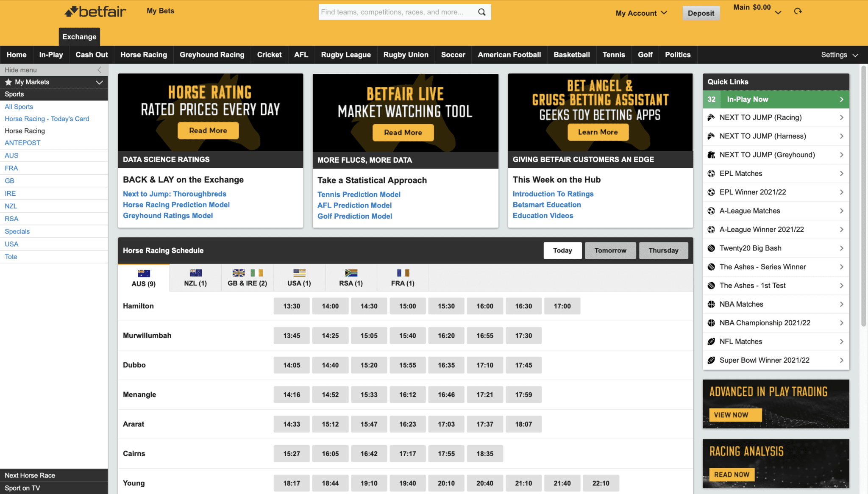868x494 pixels.
Task: Open the Settings dropdown
Action: (x=839, y=55)
